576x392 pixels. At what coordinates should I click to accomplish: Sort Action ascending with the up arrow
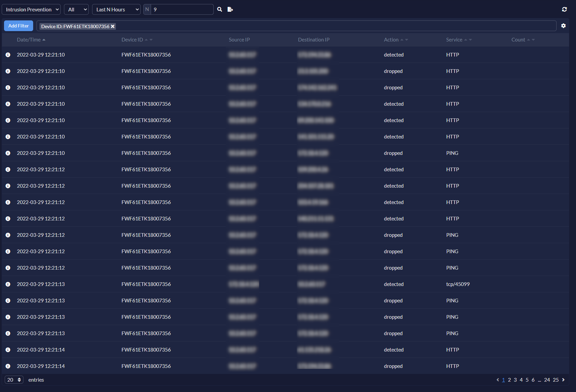(x=402, y=40)
